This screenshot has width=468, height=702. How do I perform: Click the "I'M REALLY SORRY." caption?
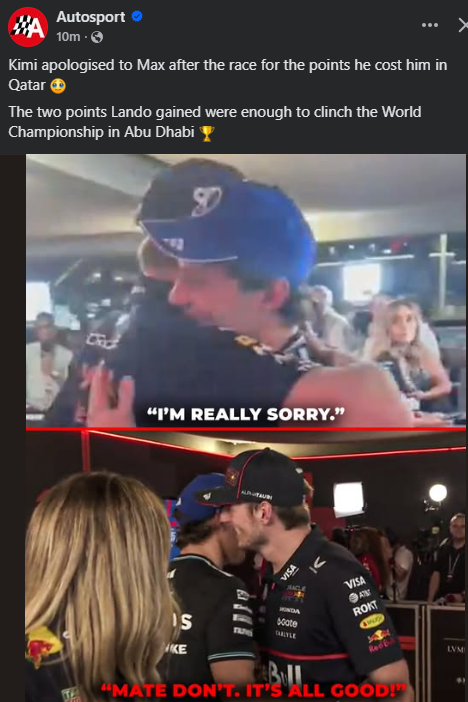pyautogui.click(x=246, y=414)
